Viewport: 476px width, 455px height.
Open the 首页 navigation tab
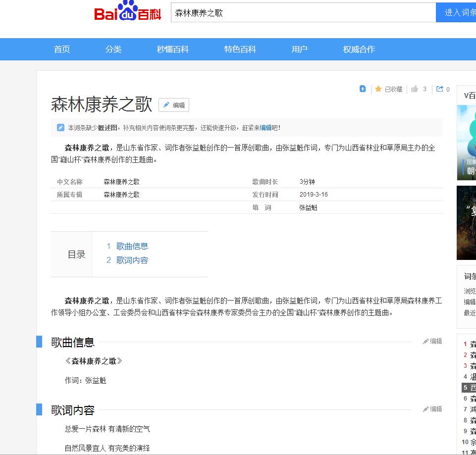click(x=62, y=49)
